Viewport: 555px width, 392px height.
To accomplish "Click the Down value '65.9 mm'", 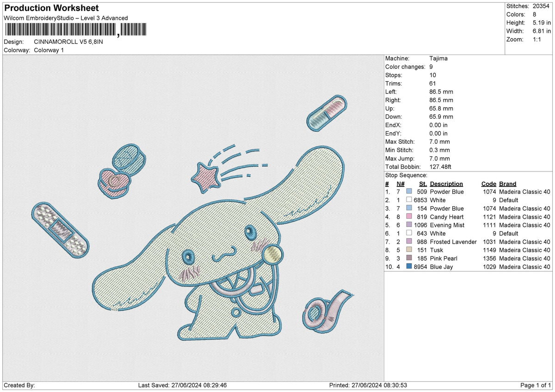I will point(441,116).
